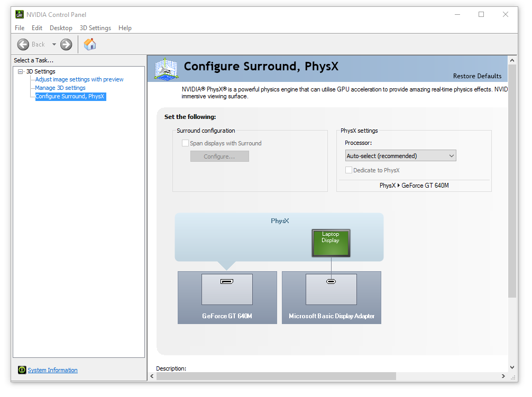Click the PhysX ▸ GeForce GT 640M status text
The image size is (532, 397).
(414, 186)
